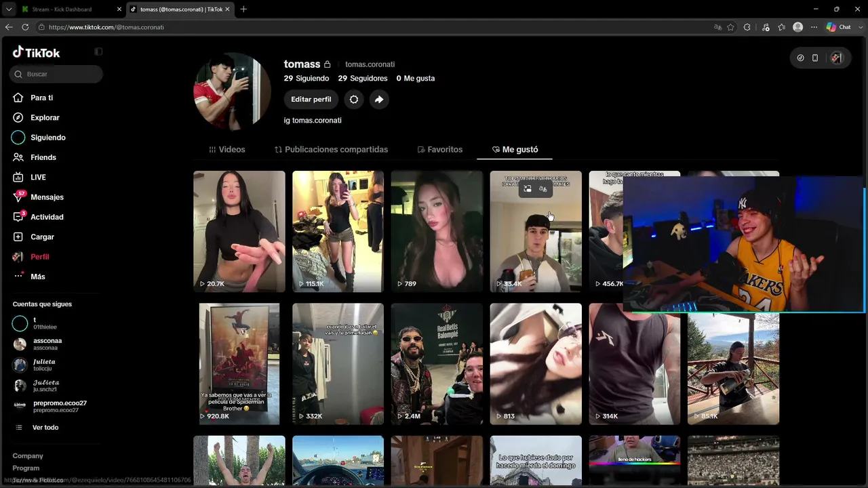Select the Me gustó tab
This screenshot has width=868, height=488.
[x=515, y=149]
